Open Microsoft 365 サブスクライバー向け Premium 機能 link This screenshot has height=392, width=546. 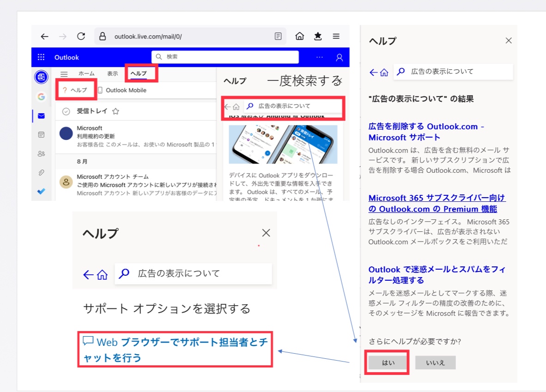point(437,203)
